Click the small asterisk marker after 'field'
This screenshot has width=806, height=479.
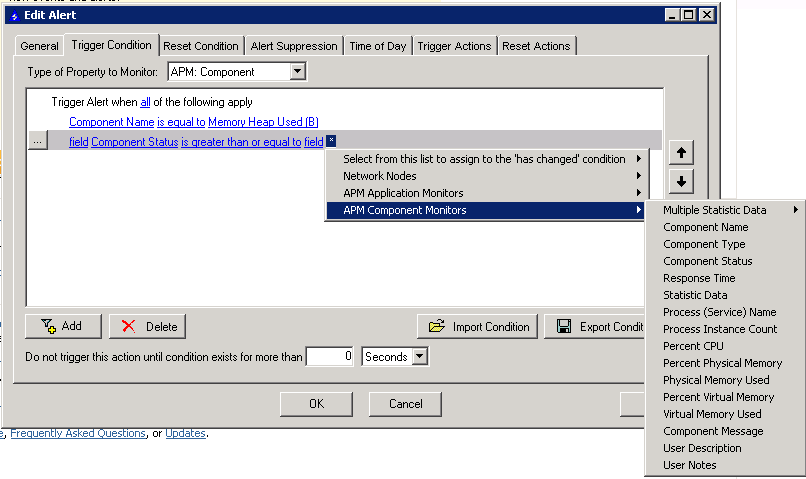click(x=331, y=140)
